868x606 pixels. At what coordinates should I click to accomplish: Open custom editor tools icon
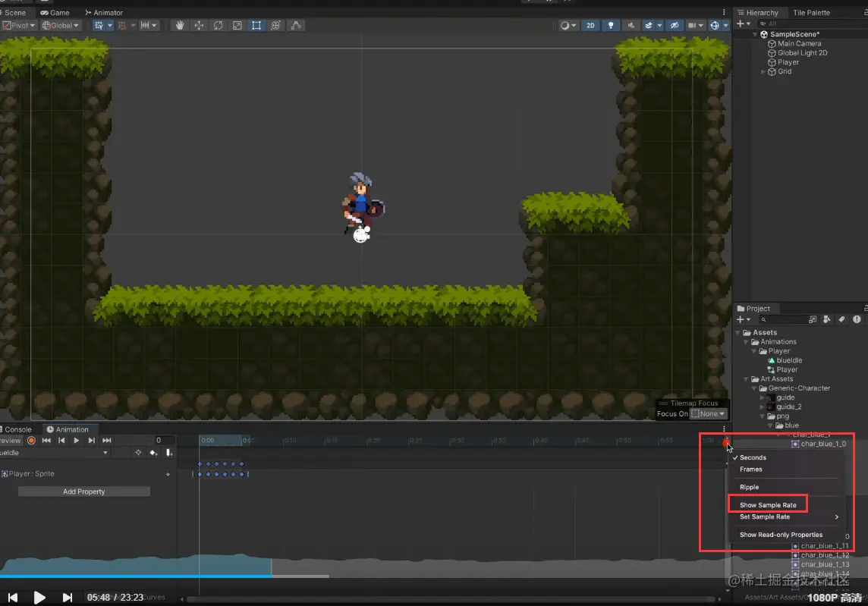pyautogui.click(x=296, y=26)
